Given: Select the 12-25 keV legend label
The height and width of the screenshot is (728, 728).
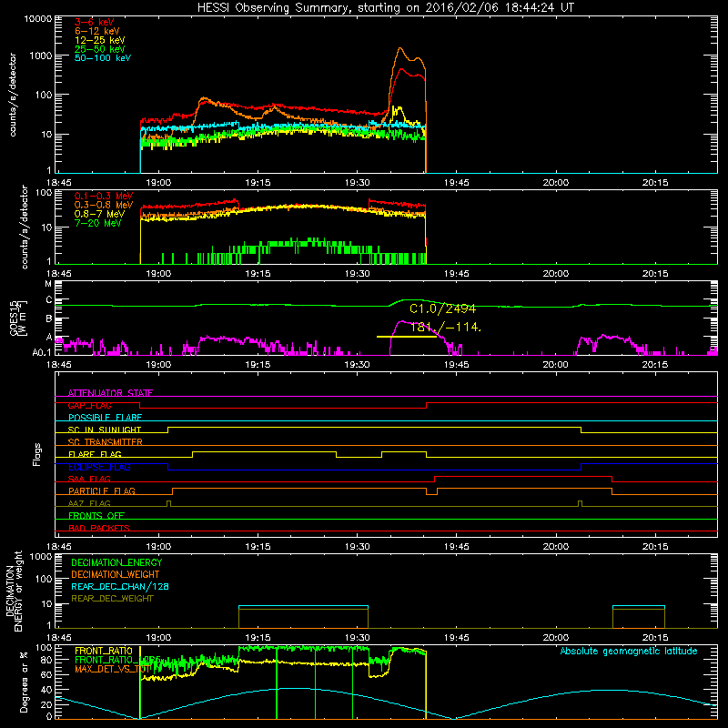Looking at the screenshot, I should pos(100,40).
